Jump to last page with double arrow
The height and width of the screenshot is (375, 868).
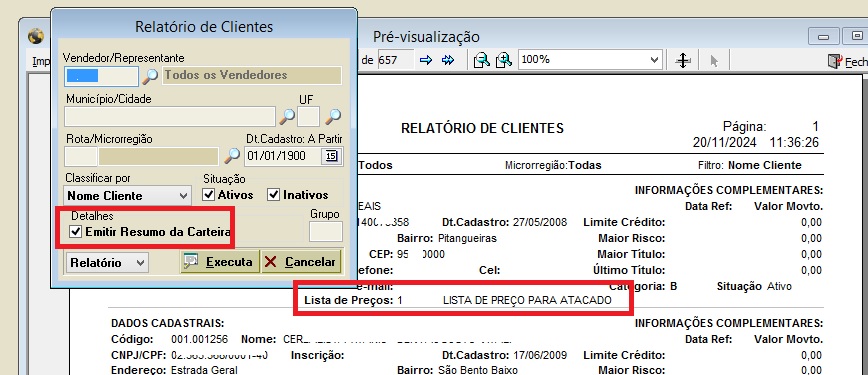(x=448, y=60)
